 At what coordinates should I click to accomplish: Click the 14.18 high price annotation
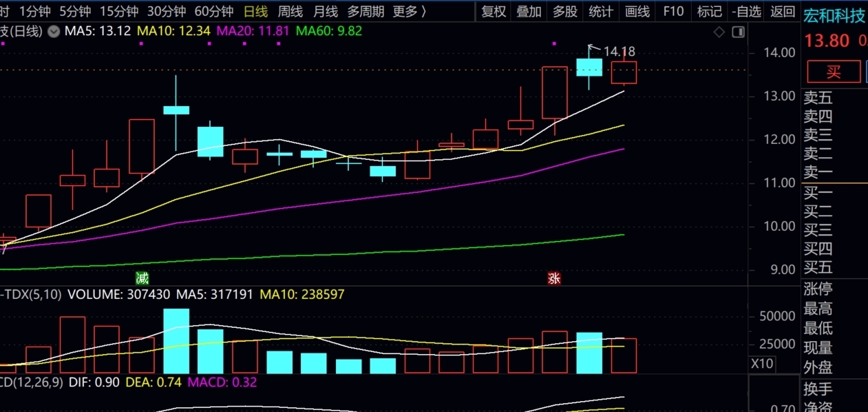click(x=620, y=52)
